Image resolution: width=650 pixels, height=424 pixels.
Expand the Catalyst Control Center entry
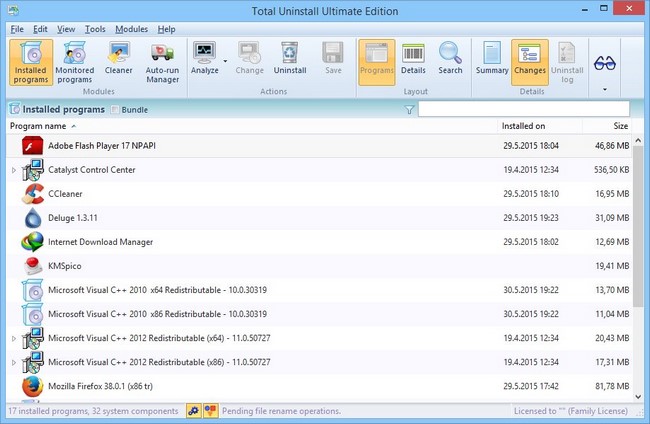point(14,170)
